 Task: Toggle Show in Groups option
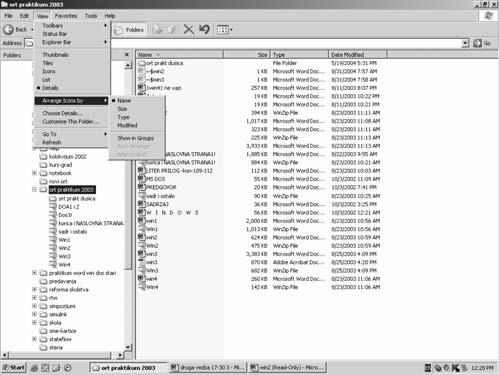click(137, 138)
